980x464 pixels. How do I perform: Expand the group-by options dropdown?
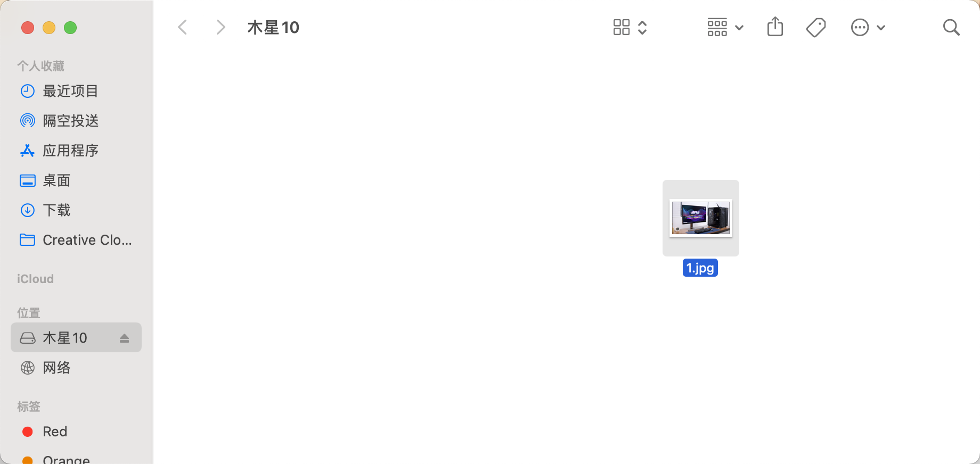tap(725, 27)
